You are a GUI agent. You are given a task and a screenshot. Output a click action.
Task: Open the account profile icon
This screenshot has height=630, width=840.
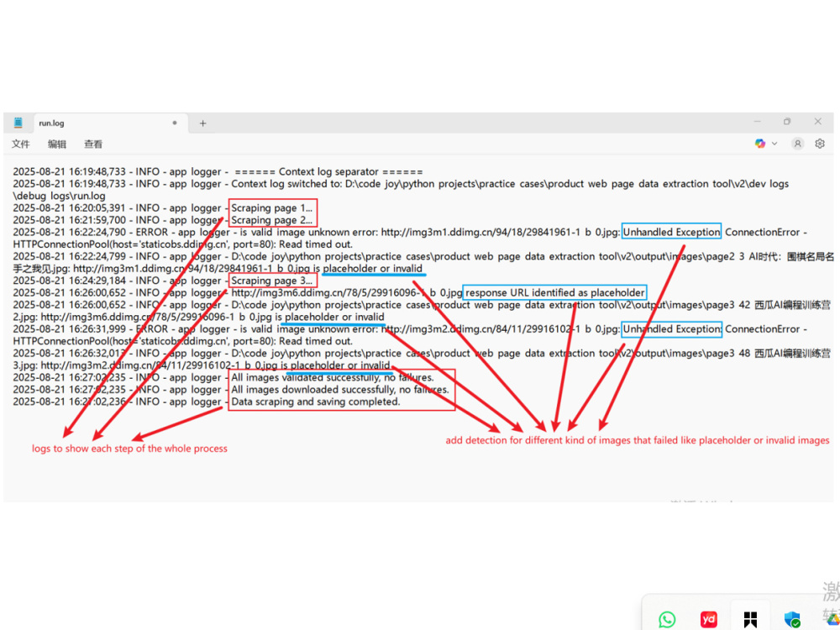coord(798,144)
